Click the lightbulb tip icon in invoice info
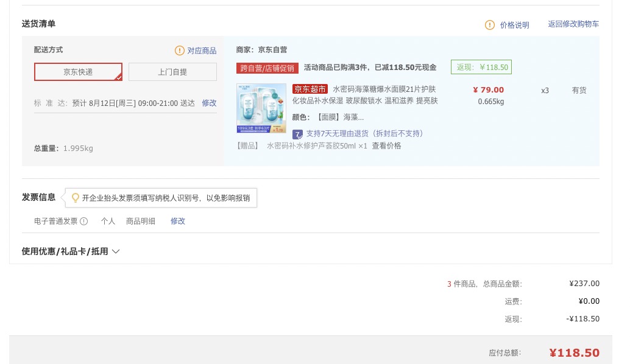This screenshot has height=364, width=630. [75, 198]
